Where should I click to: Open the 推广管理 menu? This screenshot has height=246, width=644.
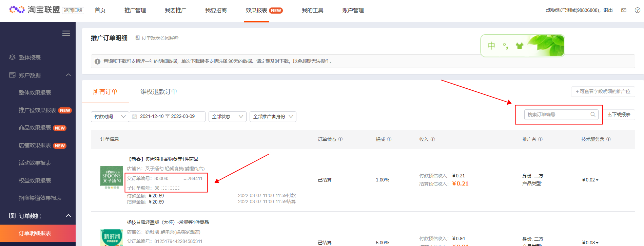pos(135,10)
